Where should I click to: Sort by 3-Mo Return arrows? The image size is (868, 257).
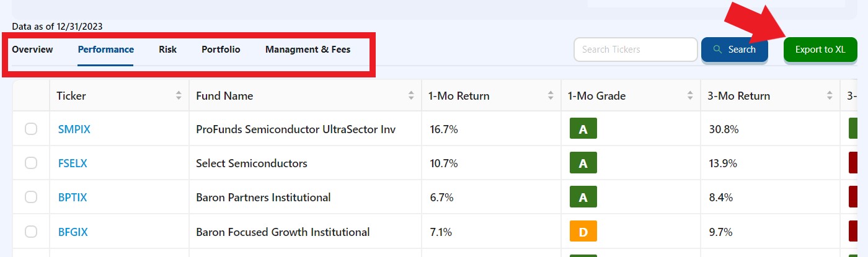pos(830,96)
